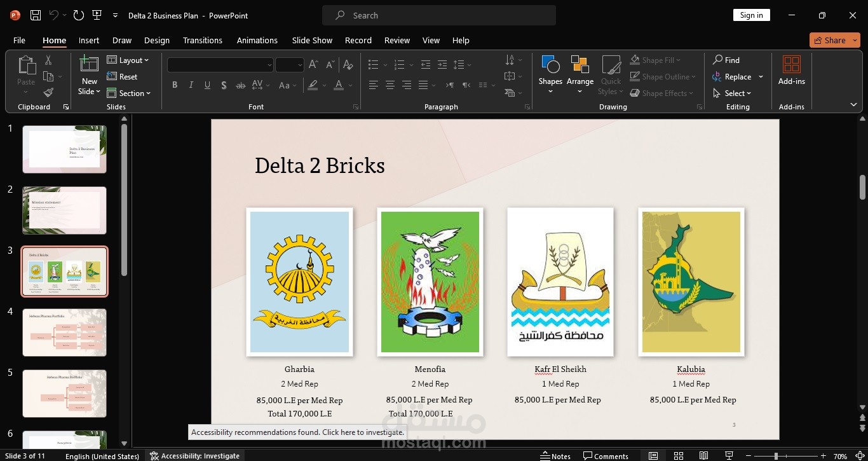Open the Select dropdown in Editing
Screen dimensions: 868x461
[732, 93]
